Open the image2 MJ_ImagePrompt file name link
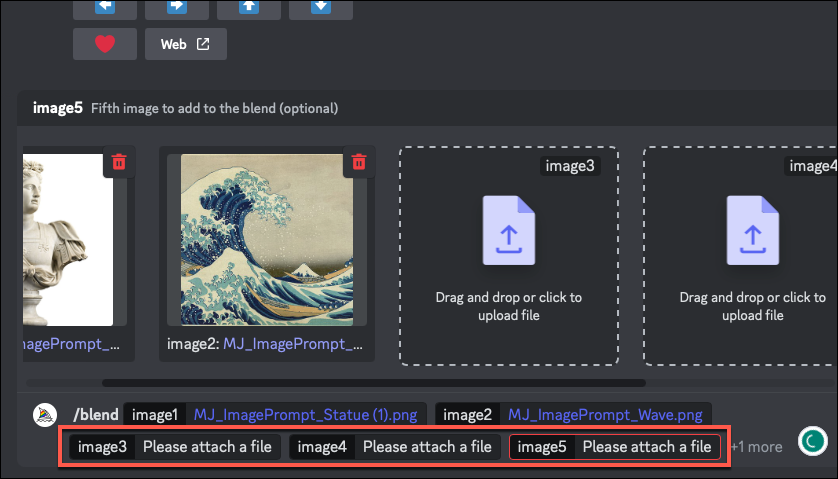The width and height of the screenshot is (838, 479). [293, 344]
